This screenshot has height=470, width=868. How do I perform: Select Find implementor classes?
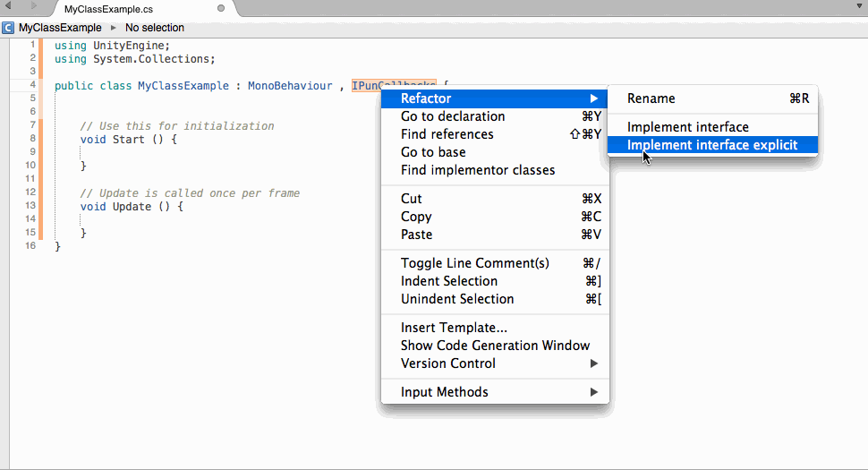(495, 170)
